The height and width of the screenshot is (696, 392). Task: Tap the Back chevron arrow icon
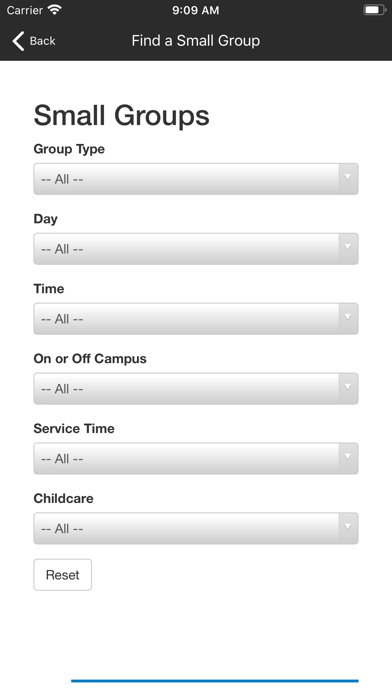(x=18, y=41)
